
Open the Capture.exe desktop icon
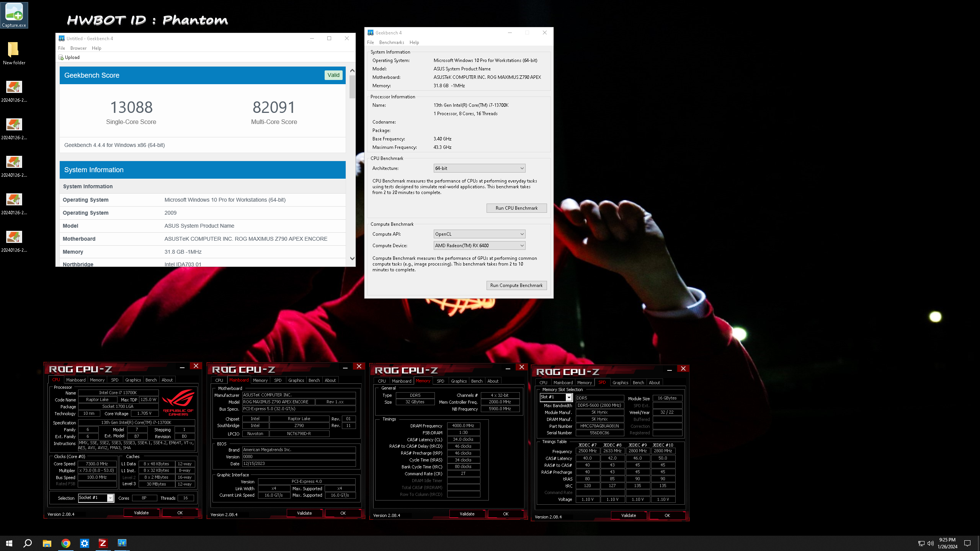point(14,15)
